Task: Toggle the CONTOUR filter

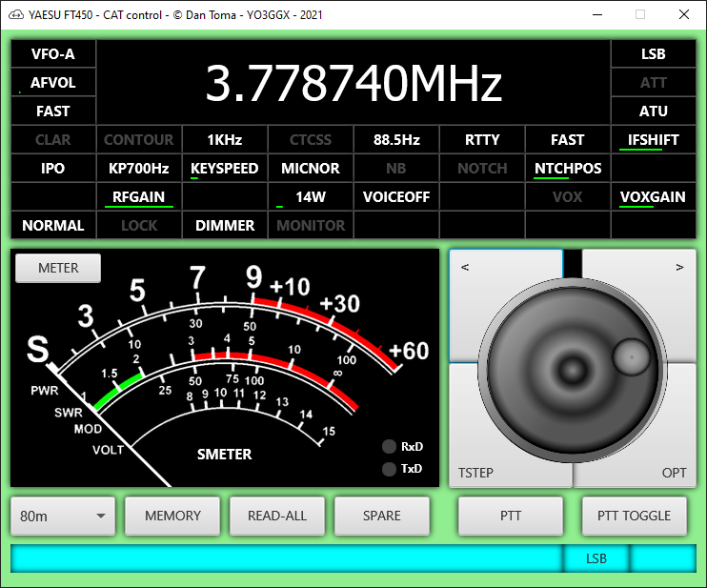Action: click(139, 140)
